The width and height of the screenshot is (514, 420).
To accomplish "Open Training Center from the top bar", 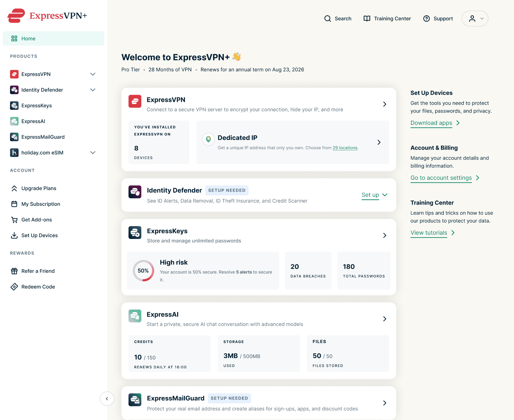I will click(387, 19).
